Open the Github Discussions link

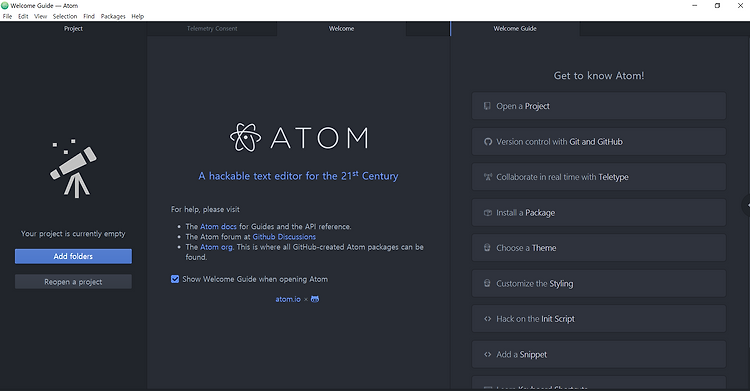pyautogui.click(x=284, y=237)
